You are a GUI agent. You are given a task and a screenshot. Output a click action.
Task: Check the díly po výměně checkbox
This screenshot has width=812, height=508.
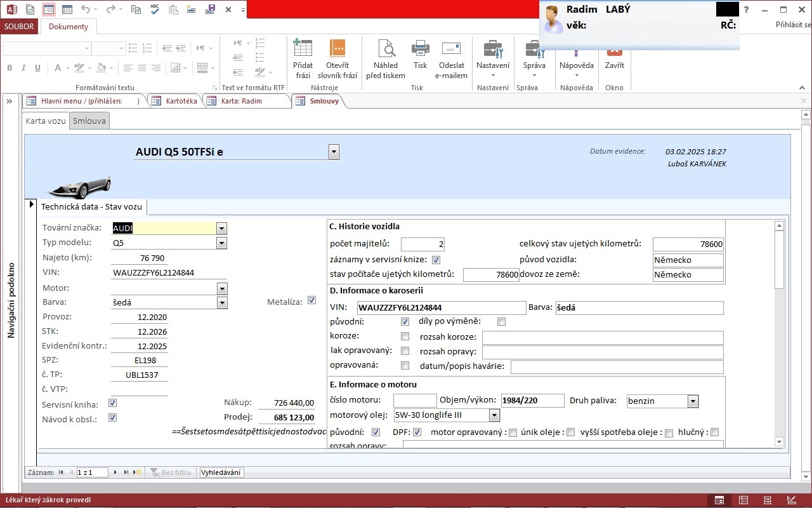tap(501, 321)
